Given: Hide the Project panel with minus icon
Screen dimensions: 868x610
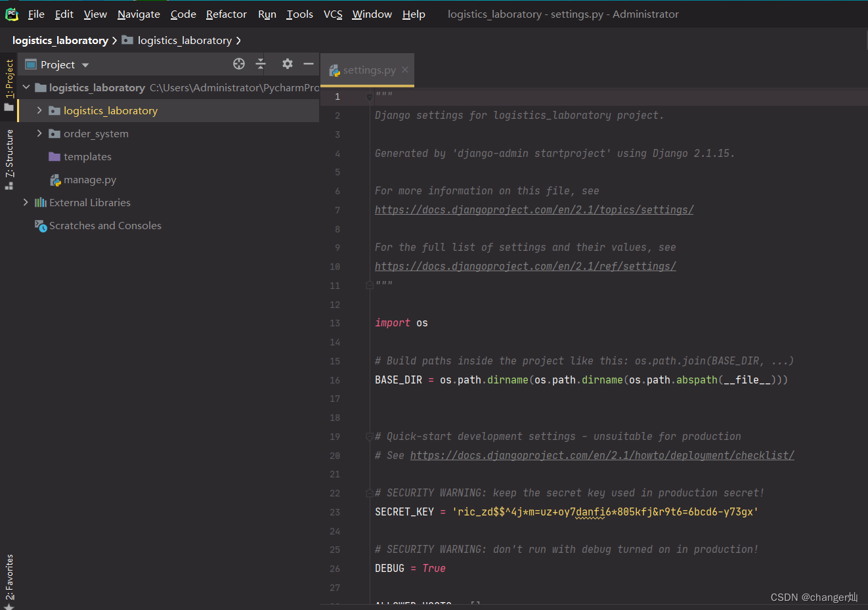Looking at the screenshot, I should tap(309, 64).
